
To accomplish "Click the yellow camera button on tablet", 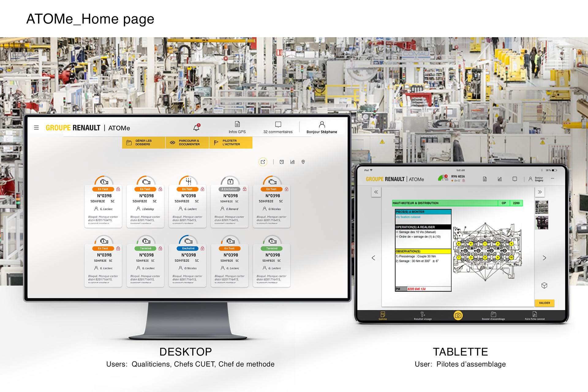I will click(458, 315).
